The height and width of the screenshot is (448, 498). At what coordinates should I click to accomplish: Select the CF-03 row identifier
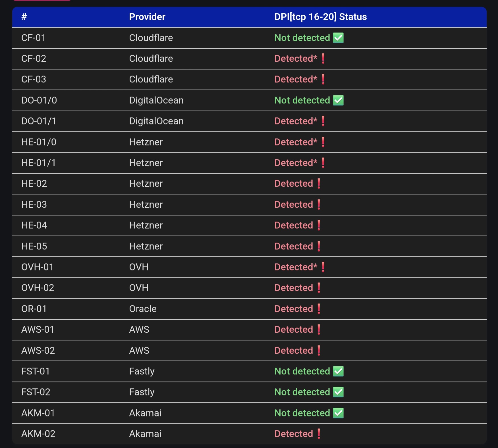[34, 79]
